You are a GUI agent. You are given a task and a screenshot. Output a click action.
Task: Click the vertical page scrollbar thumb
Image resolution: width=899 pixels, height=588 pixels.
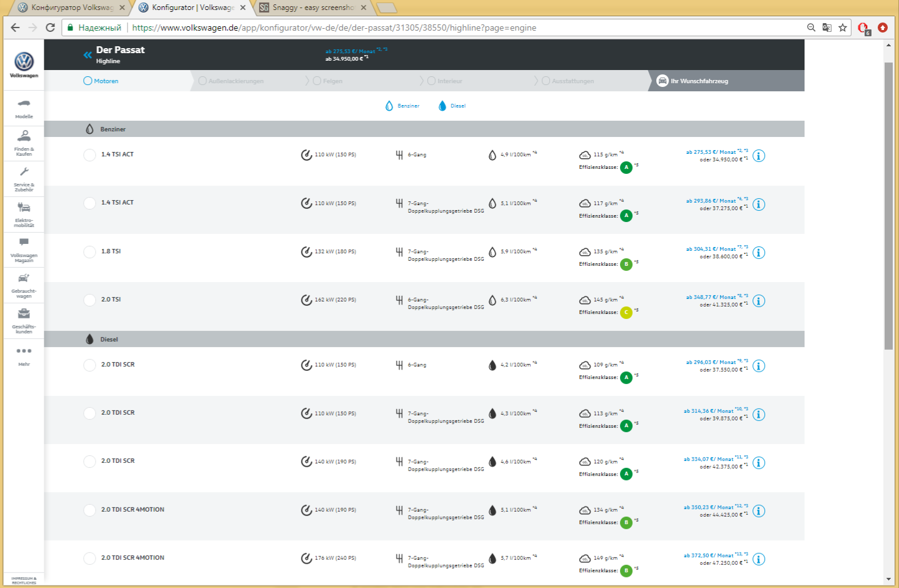pyautogui.click(x=888, y=206)
